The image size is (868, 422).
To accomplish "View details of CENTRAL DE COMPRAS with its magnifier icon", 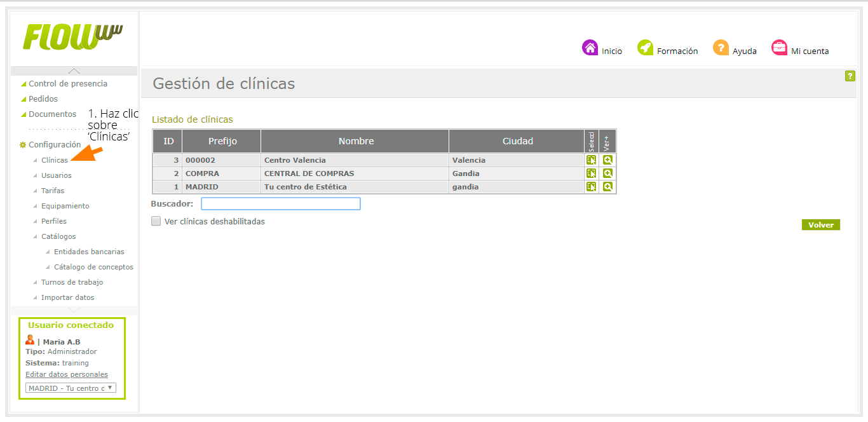I will (607, 174).
